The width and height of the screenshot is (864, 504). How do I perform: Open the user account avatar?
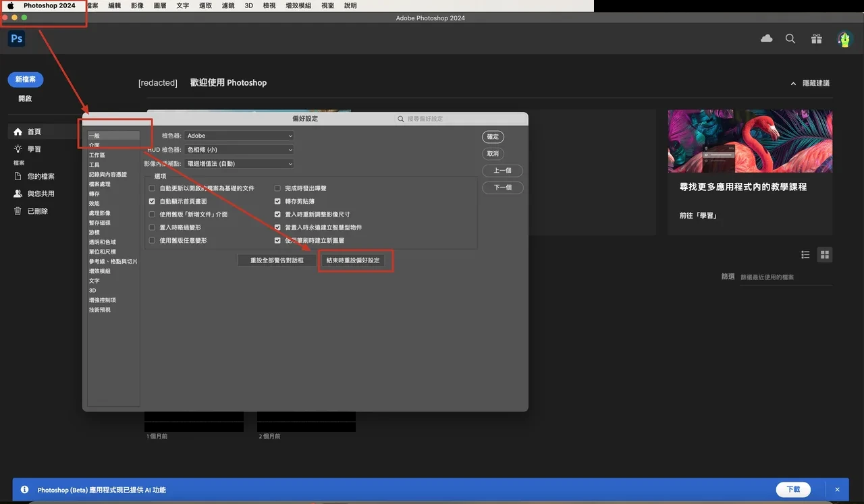[x=844, y=39]
